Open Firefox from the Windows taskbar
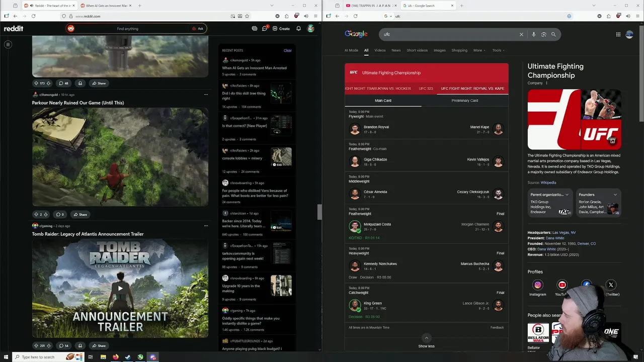This screenshot has width=644, height=362. (x=116, y=357)
